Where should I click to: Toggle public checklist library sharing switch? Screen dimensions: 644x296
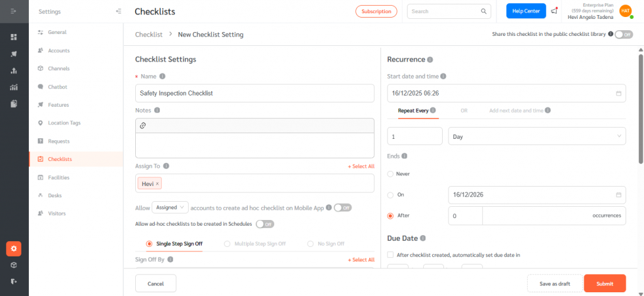(x=623, y=35)
